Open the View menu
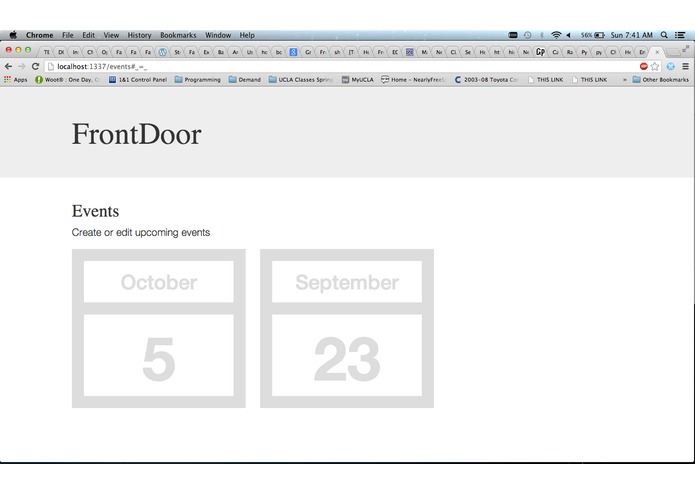This screenshot has width=695, height=494. point(111,35)
